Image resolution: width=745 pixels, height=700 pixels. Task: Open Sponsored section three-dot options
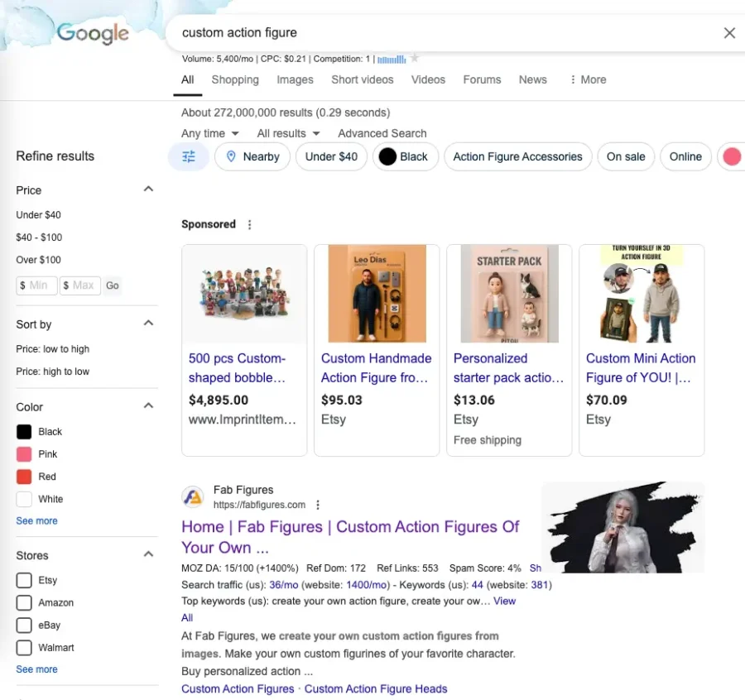[x=250, y=224]
